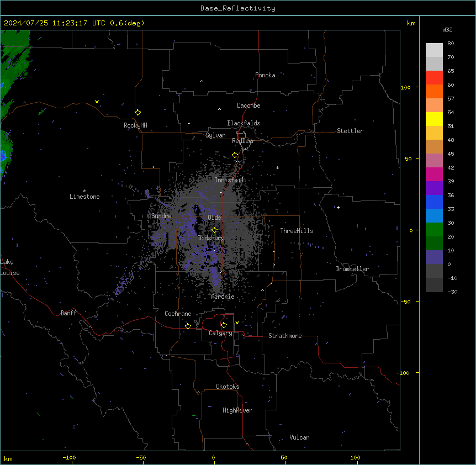The width and height of the screenshot is (476, 465).
Task: Click the purple echo core north of Airdrie
Action: click(x=215, y=278)
